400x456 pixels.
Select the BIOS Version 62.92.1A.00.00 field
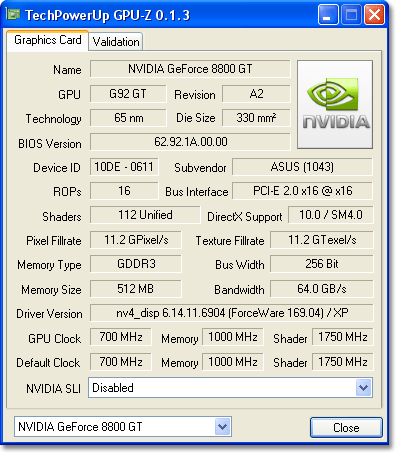point(190,142)
